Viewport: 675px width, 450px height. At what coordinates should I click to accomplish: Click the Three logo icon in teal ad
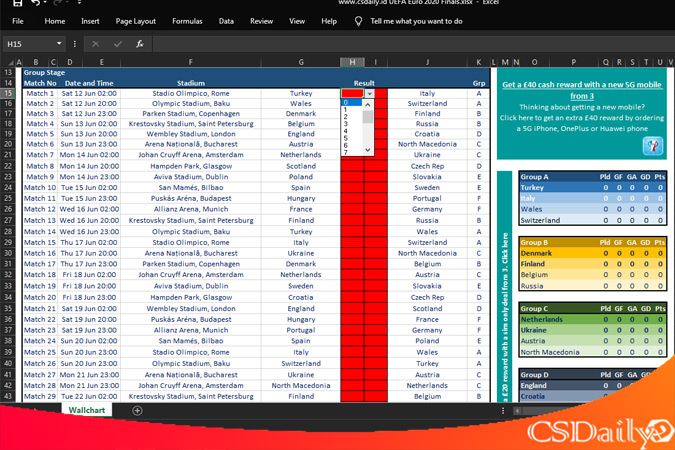[653, 146]
